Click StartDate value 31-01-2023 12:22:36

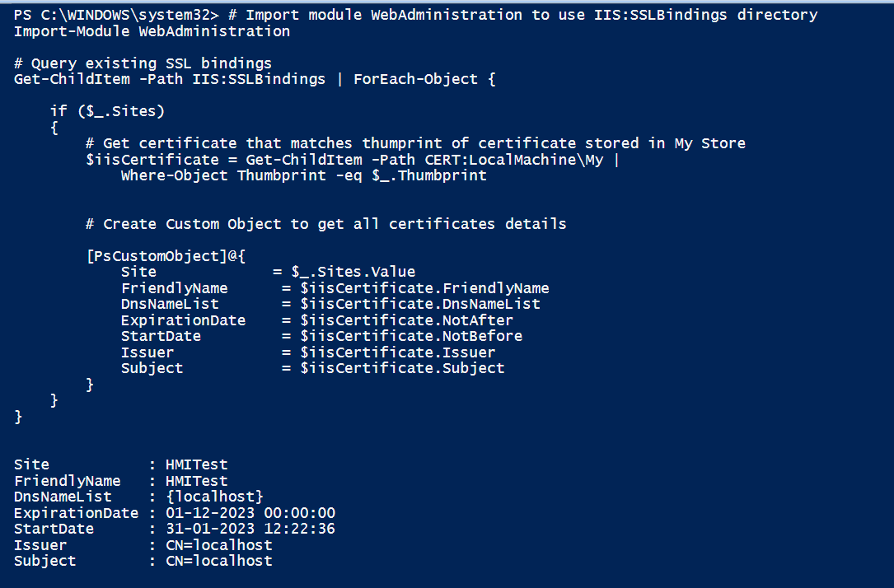250,529
